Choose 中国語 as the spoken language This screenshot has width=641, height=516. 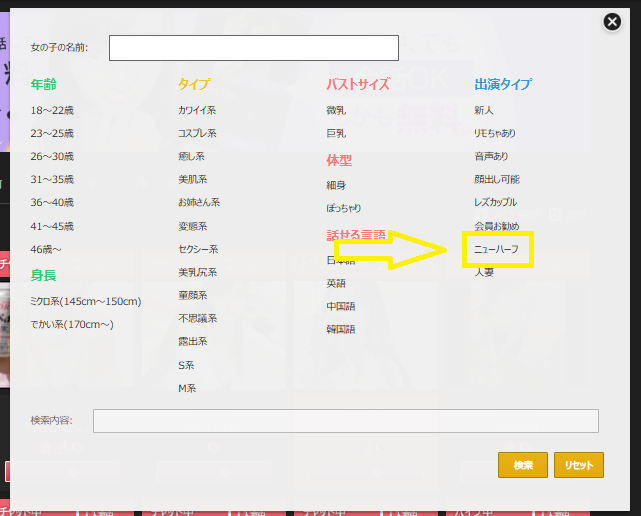coord(340,306)
